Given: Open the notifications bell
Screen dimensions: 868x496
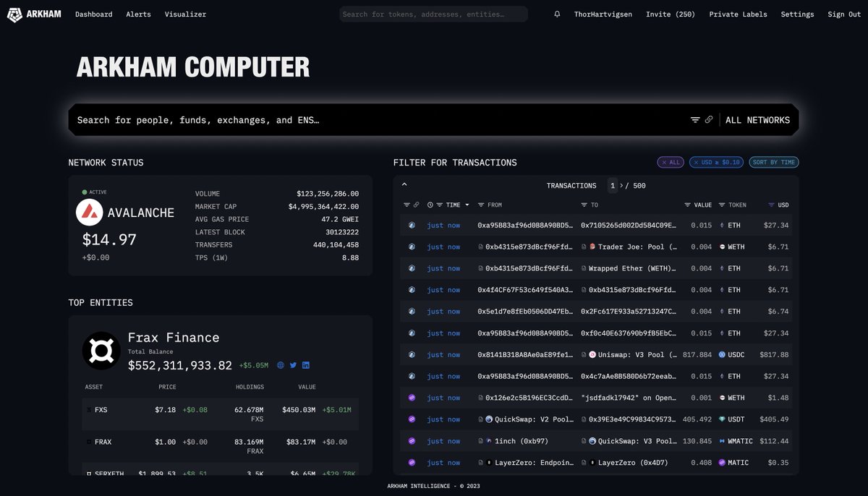Looking at the screenshot, I should tap(557, 14).
